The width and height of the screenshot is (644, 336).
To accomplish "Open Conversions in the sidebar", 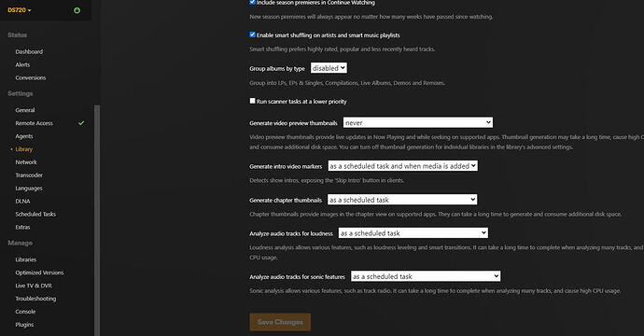I will 31,77.
